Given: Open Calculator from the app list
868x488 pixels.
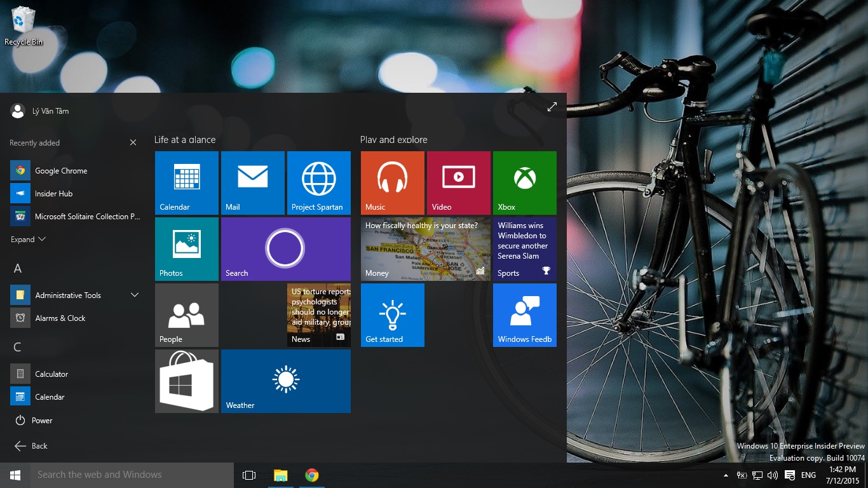Looking at the screenshot, I should [75, 374].
